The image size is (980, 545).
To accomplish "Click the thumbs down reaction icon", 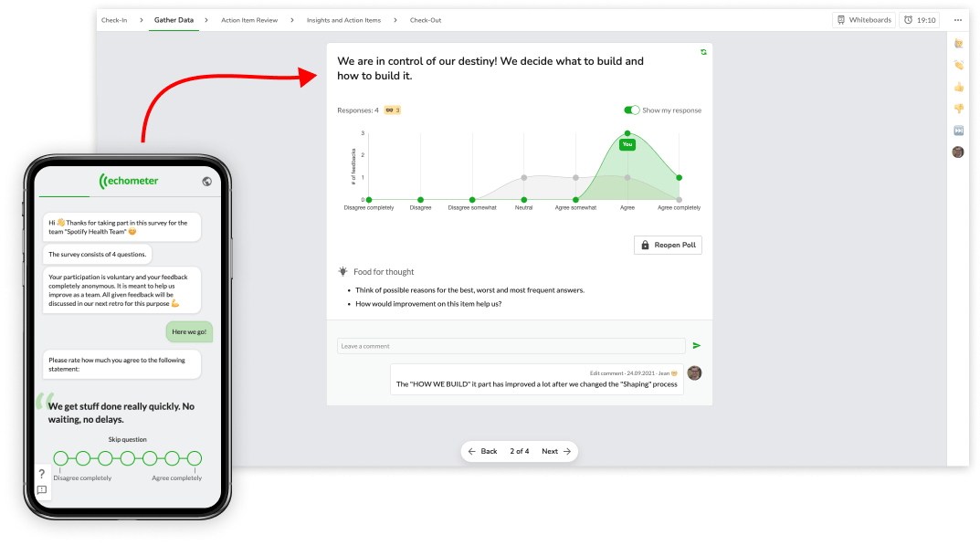I will click(958, 109).
